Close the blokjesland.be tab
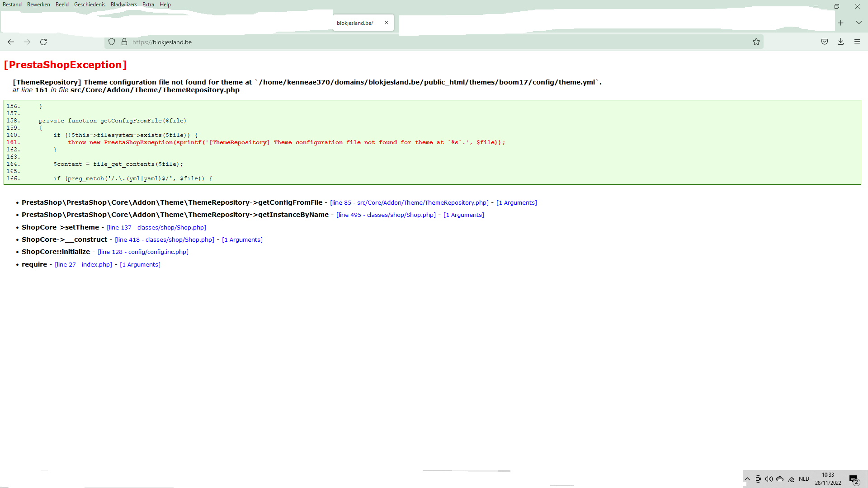This screenshot has width=868, height=488. click(x=387, y=23)
